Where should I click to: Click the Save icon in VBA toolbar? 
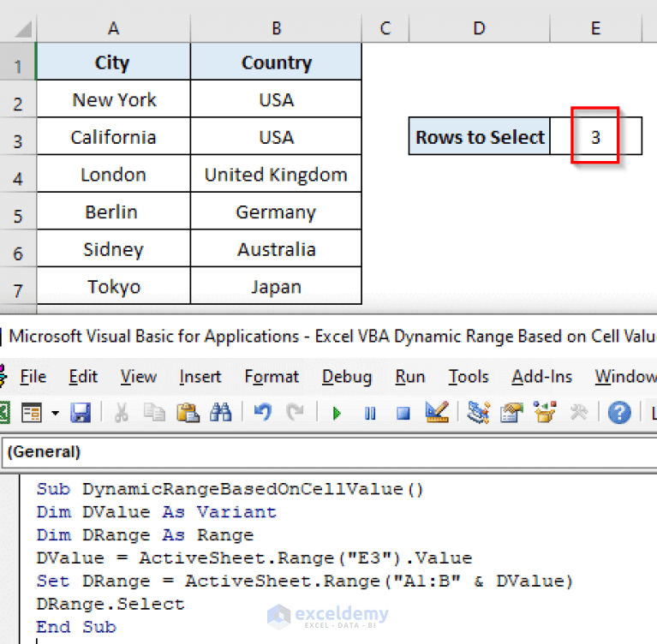coord(81,413)
